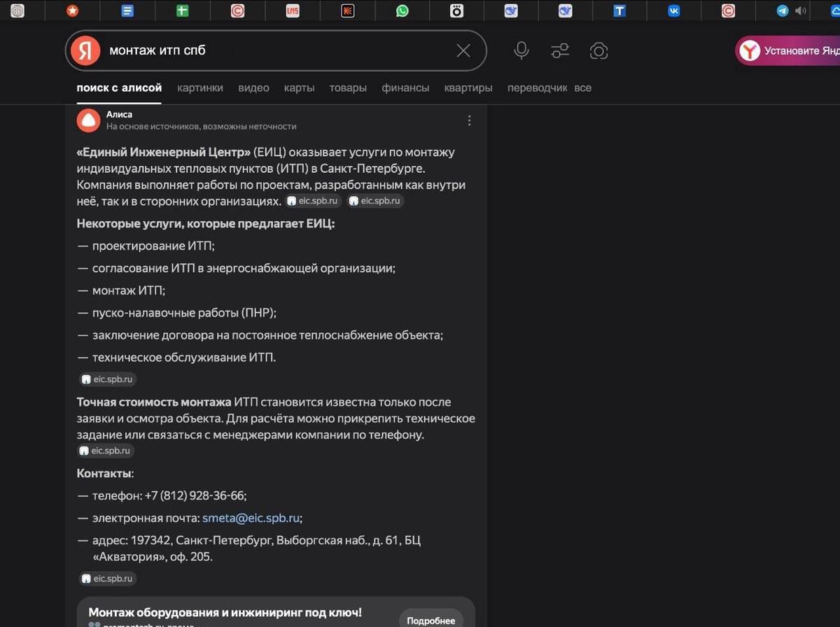Clear the search query with the X
840x627 pixels.
tap(463, 50)
